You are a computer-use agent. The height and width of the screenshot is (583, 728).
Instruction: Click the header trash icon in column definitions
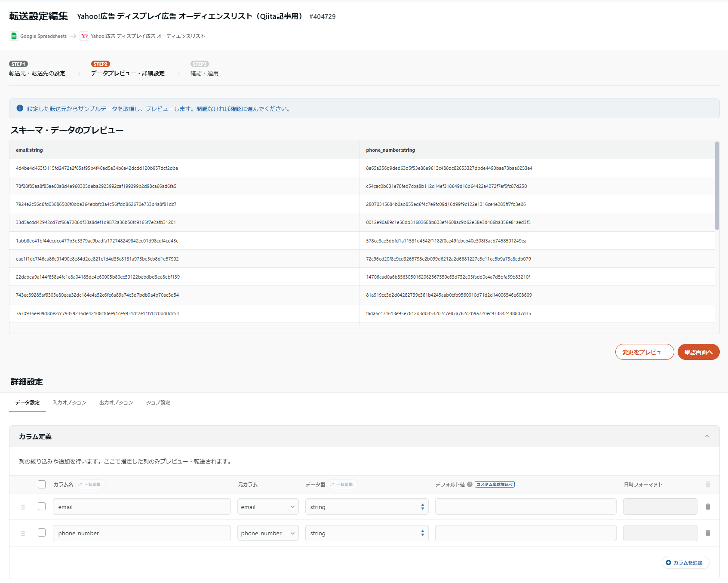coord(708,484)
